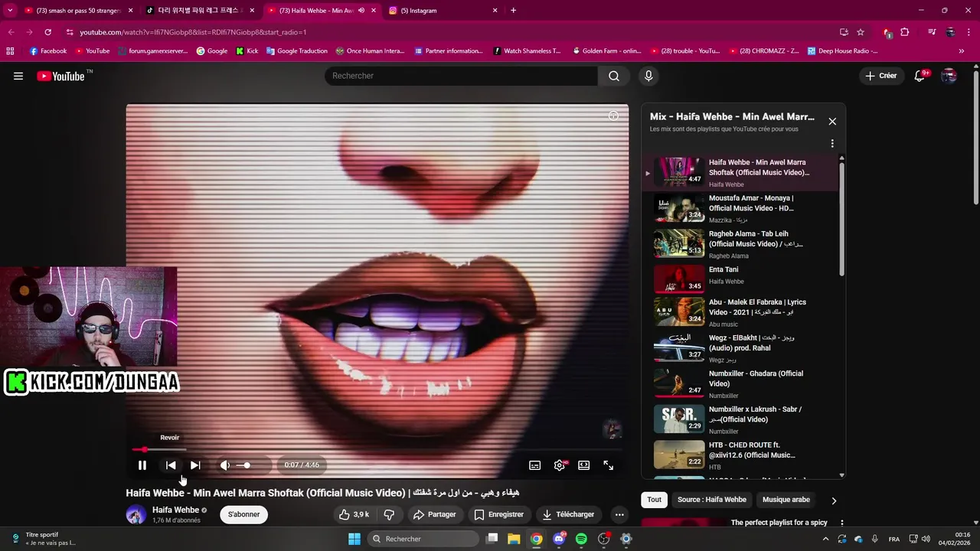
Task: Open more actions three-dot button under video
Action: click(619, 514)
